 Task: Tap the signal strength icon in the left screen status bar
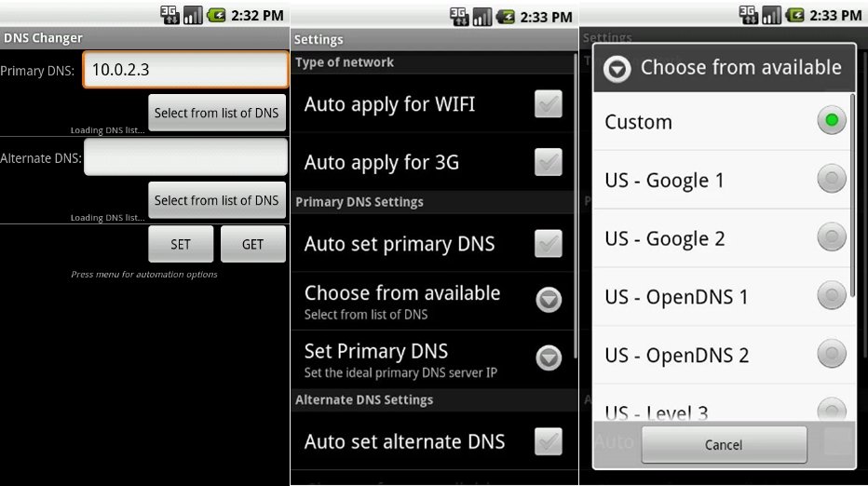[193, 15]
